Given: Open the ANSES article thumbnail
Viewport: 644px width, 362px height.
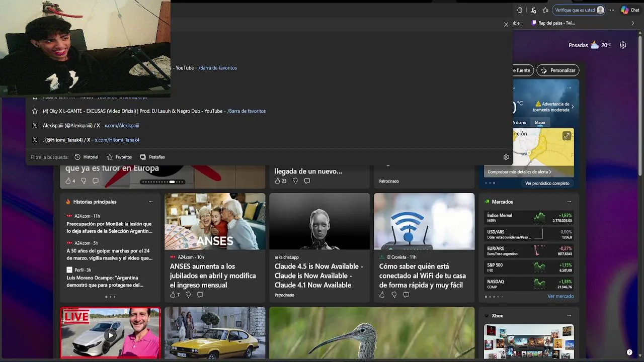Looking at the screenshot, I should [215, 221].
